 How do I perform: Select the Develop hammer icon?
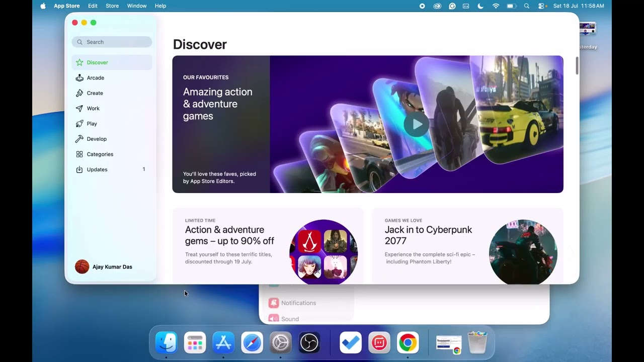coord(79,139)
